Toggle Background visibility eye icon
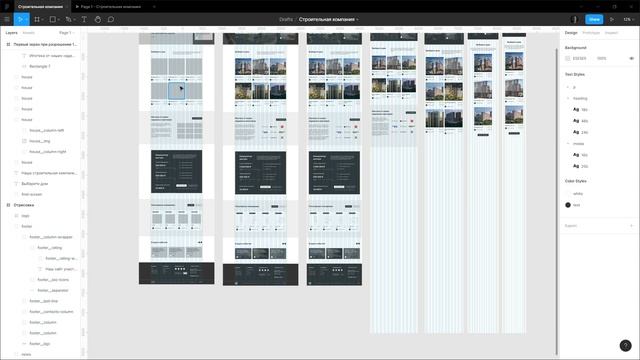Screen dimensions: 640x360 point(631,58)
